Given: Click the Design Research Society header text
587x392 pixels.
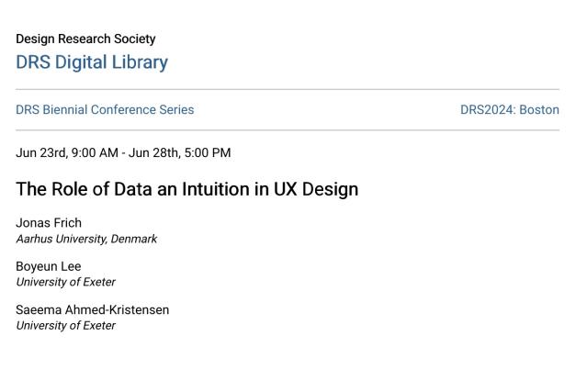Looking at the screenshot, I should [x=85, y=39].
